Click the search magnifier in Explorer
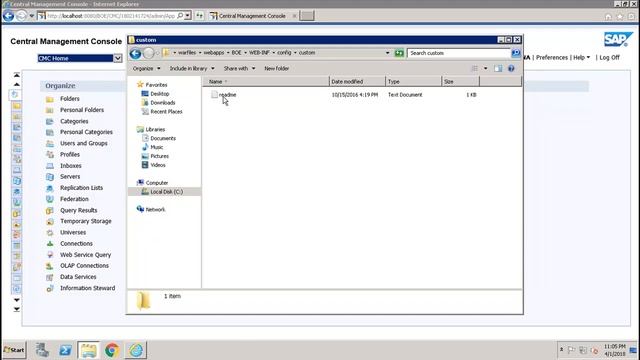Viewport: 640px width, 360px height. [x=516, y=53]
